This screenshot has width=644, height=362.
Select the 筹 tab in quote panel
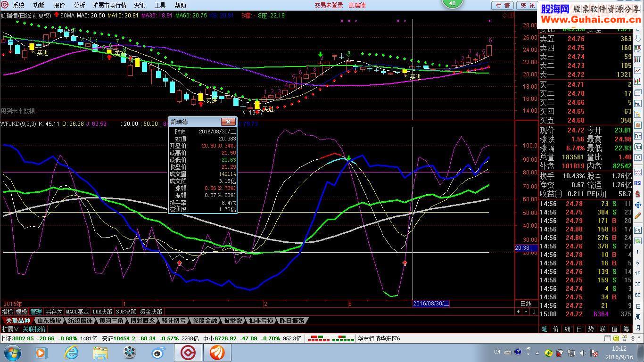tap(626, 329)
